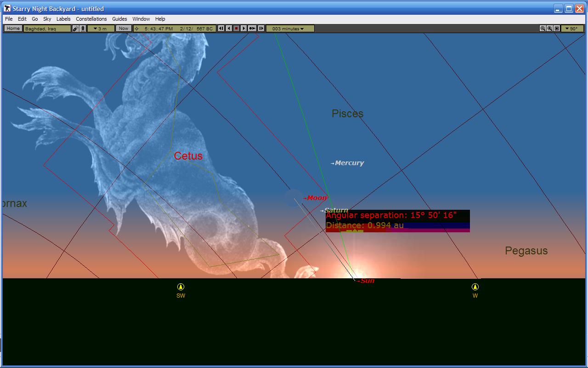The height and width of the screenshot is (368, 588).
Task: Click the 5:43:47 PM time field
Action: [159, 29]
